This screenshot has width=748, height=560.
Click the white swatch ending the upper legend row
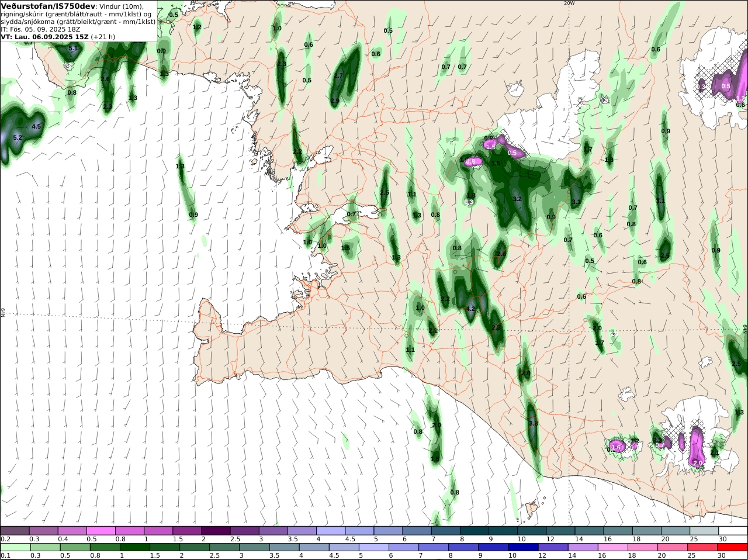pos(733,530)
